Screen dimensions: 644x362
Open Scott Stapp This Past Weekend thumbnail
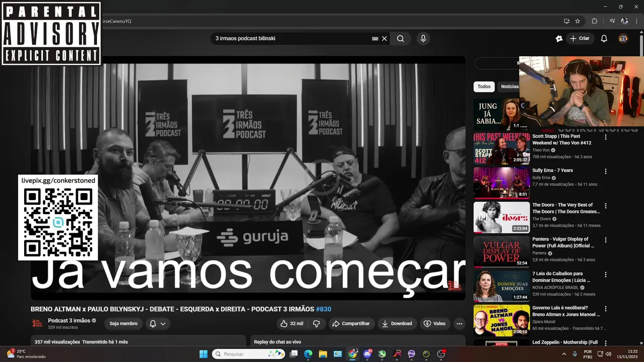[x=502, y=149]
